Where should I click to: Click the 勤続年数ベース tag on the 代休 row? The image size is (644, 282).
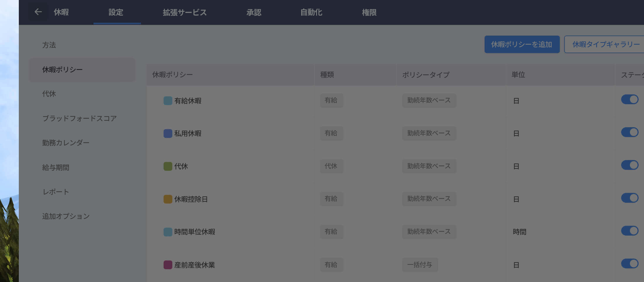tap(429, 166)
